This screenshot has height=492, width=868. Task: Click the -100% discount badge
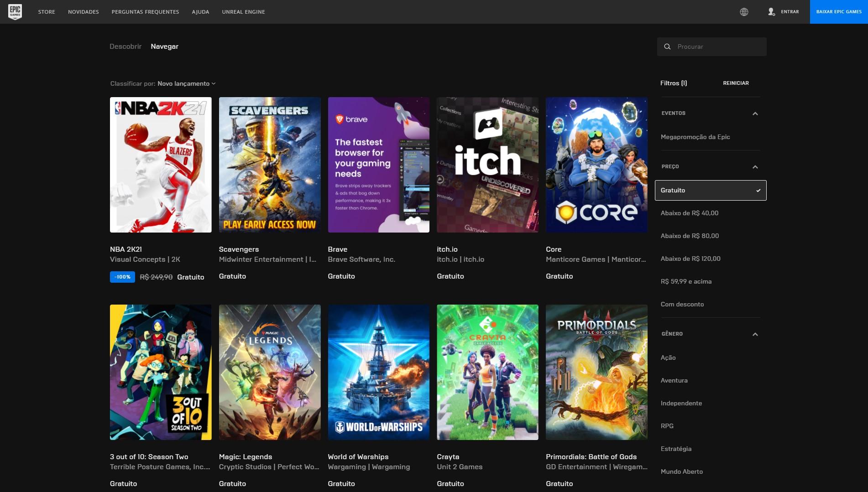[x=122, y=277]
